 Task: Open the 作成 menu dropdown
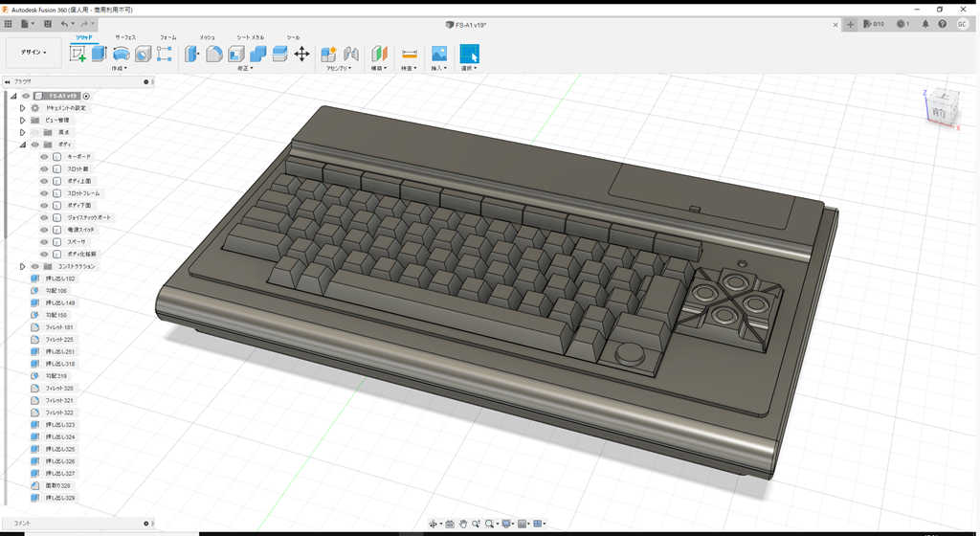pos(120,69)
